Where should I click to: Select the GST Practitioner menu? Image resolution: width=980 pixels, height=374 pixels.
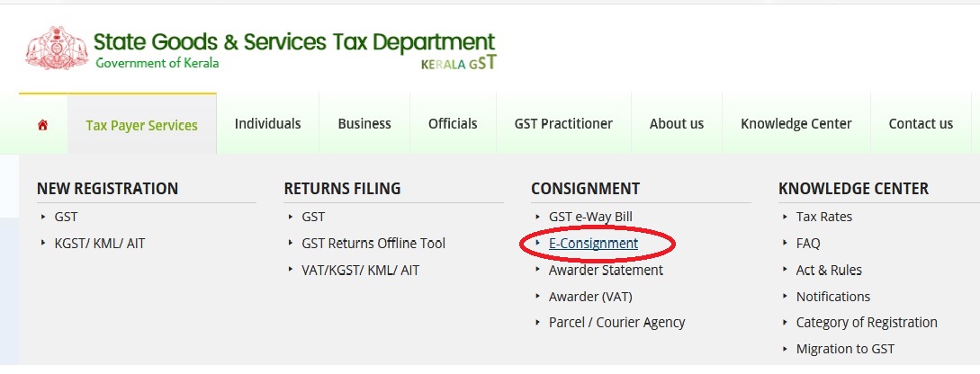(x=563, y=124)
